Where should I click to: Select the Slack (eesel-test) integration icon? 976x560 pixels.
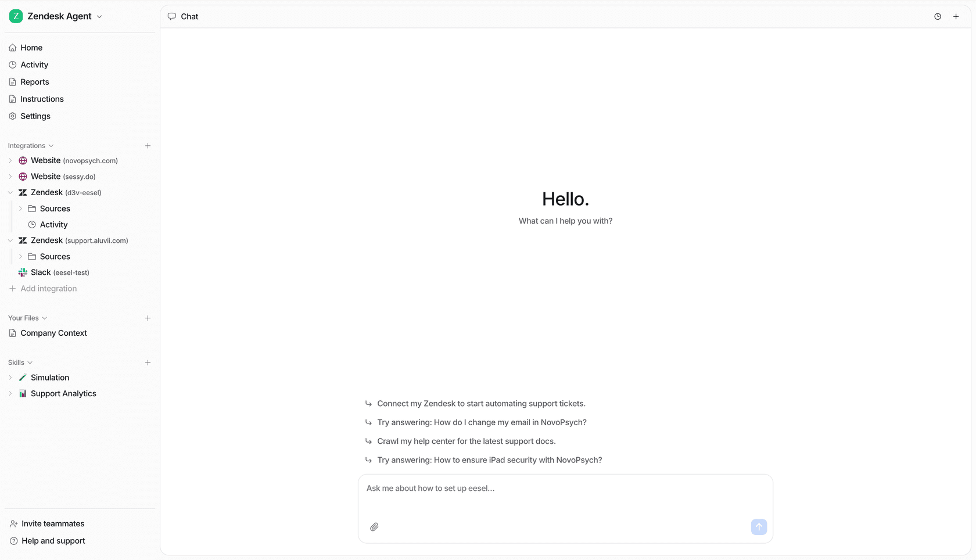[22, 272]
